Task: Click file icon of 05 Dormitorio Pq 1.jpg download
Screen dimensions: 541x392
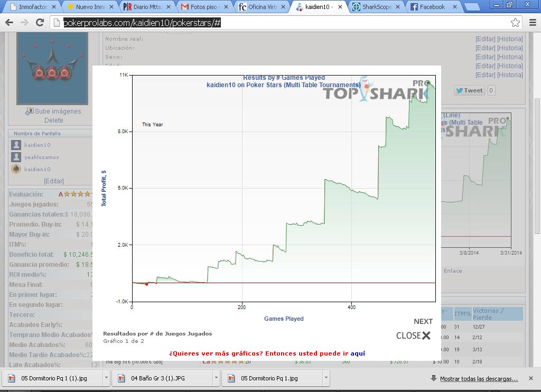Action: click(x=231, y=379)
